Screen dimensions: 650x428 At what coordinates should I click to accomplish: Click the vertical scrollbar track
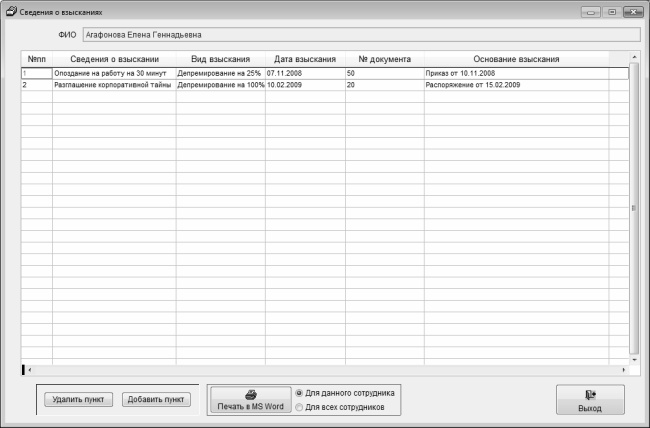634,208
